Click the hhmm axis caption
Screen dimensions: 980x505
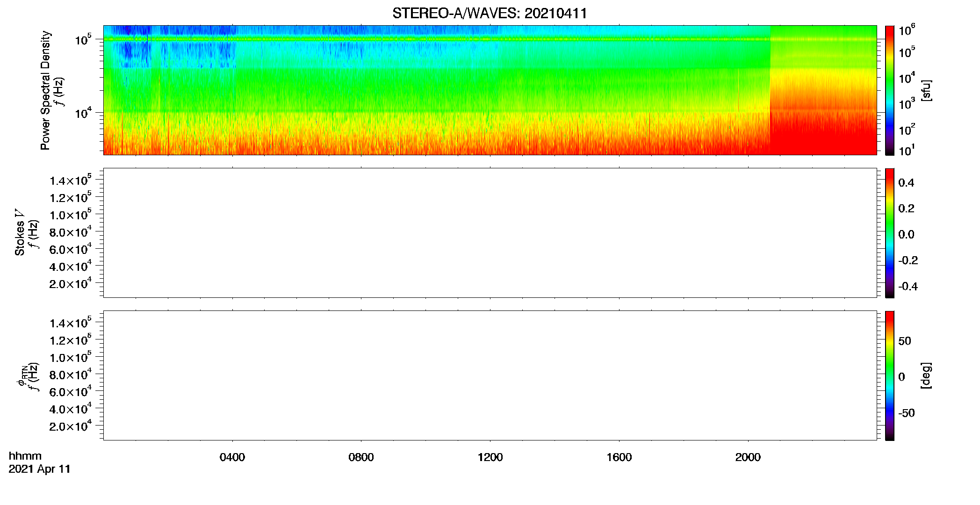point(25,456)
